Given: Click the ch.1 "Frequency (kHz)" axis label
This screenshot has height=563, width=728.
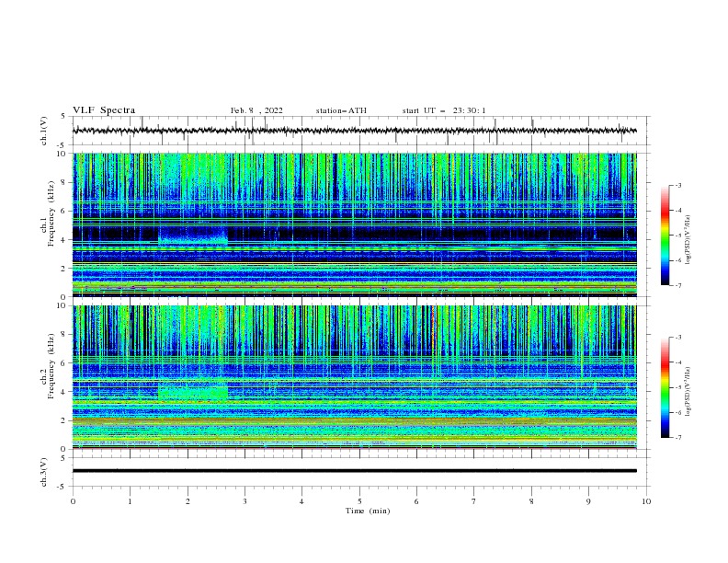Looking at the screenshot, I should click(51, 212).
